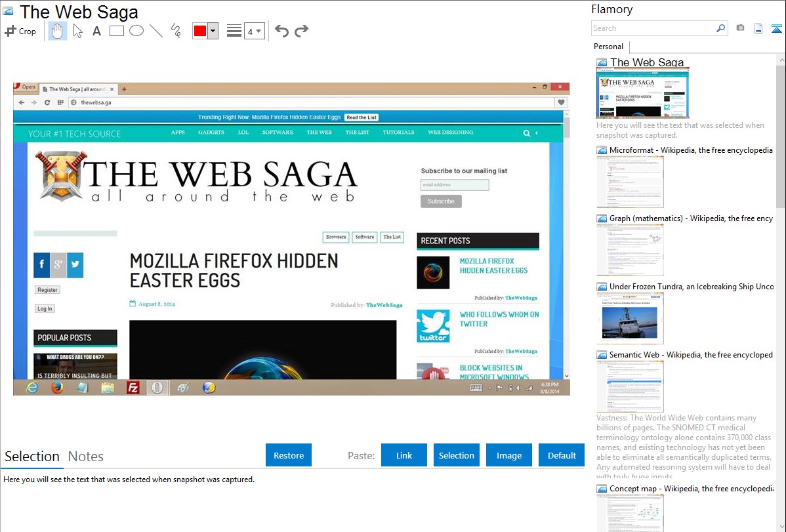Click GADGETS in the site menu
The width and height of the screenshot is (786, 532).
pyautogui.click(x=211, y=133)
